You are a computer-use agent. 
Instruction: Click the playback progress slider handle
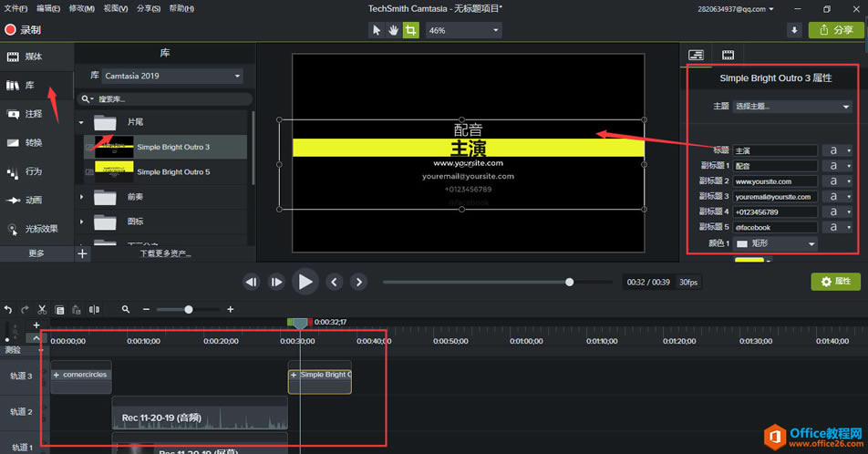[x=569, y=283]
